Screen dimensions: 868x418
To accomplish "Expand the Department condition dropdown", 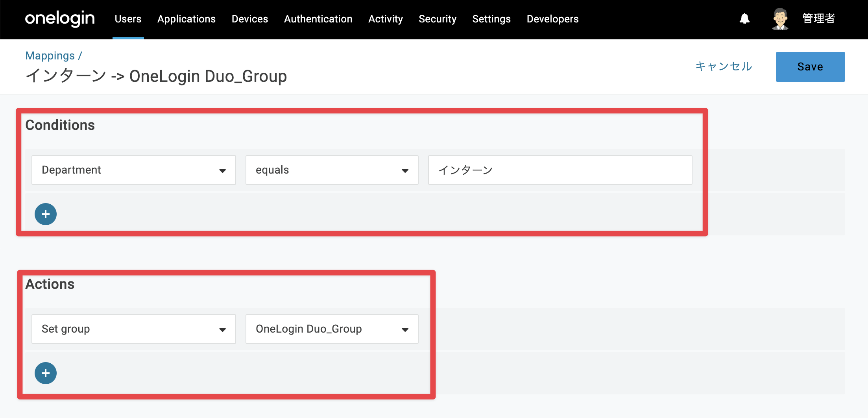I will 134,170.
